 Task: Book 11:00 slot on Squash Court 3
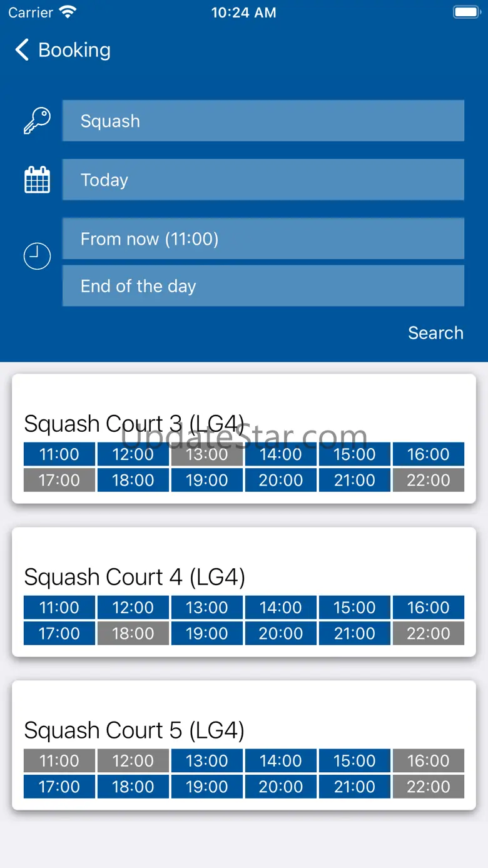tap(59, 454)
